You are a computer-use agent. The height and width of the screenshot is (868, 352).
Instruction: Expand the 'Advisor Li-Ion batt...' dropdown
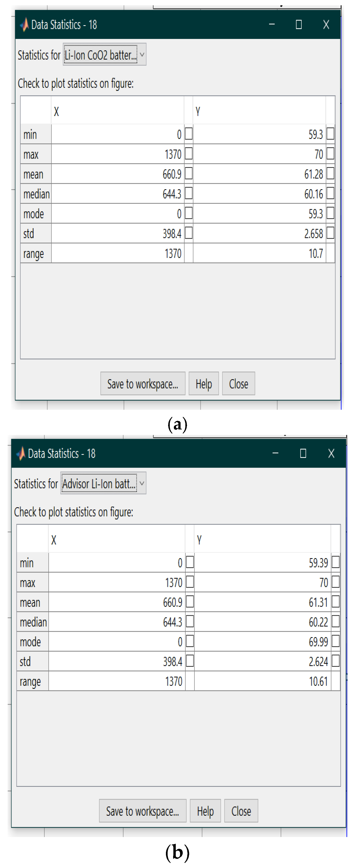tap(100, 483)
